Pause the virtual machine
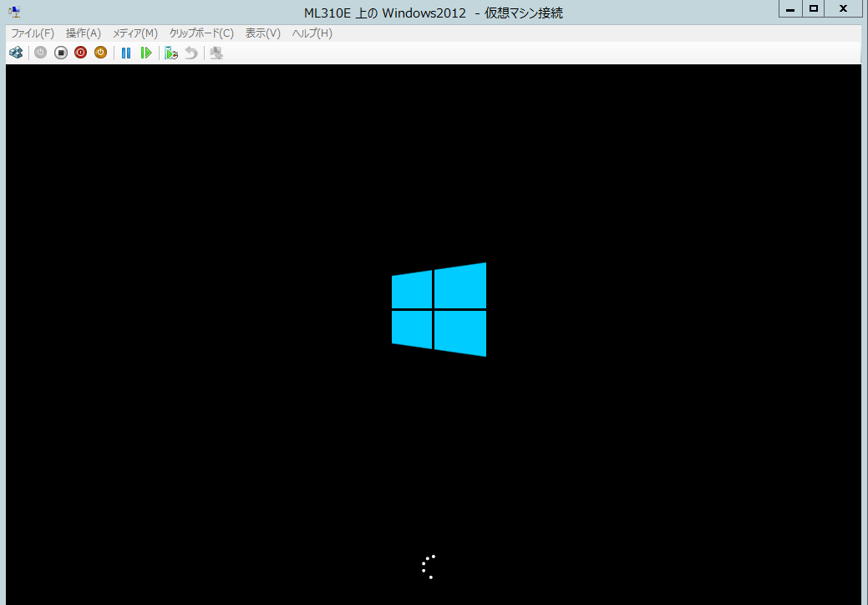 pos(126,53)
